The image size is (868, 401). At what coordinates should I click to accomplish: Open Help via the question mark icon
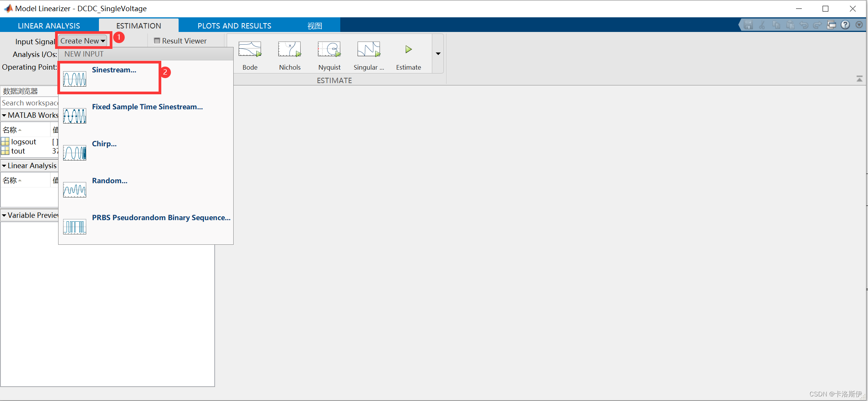tap(845, 25)
